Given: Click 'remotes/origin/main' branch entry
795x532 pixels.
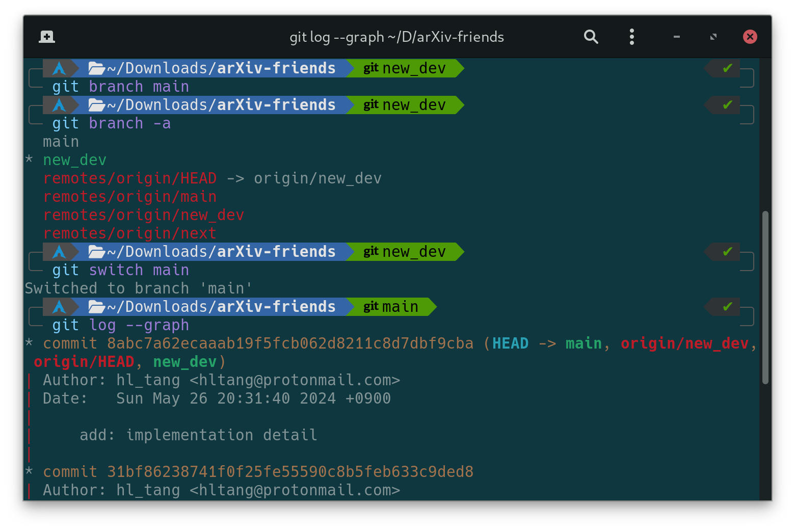Looking at the screenshot, I should click(130, 197).
